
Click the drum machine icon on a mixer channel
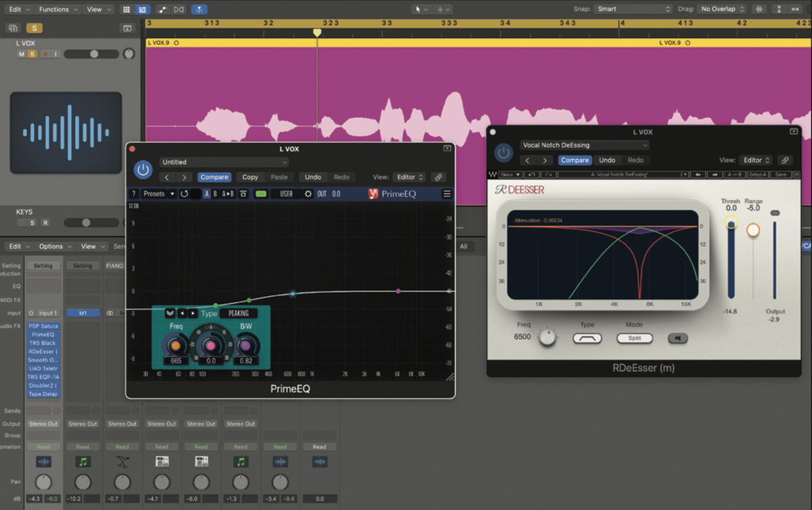click(162, 461)
